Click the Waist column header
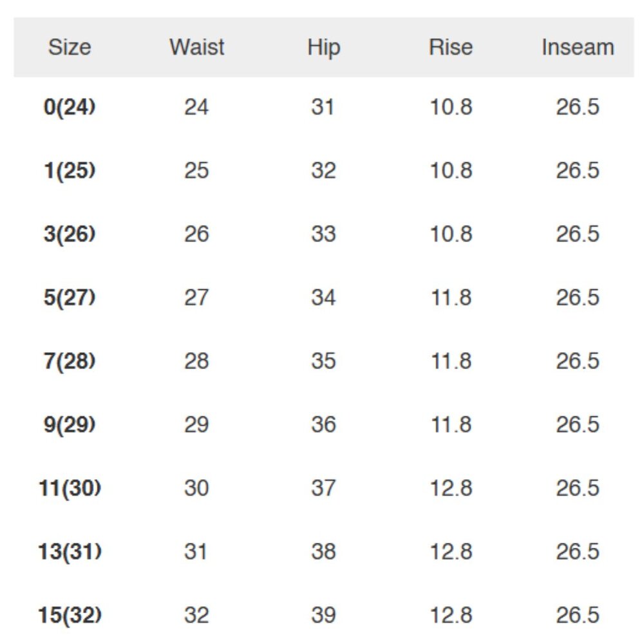The image size is (644, 644). [x=196, y=47]
